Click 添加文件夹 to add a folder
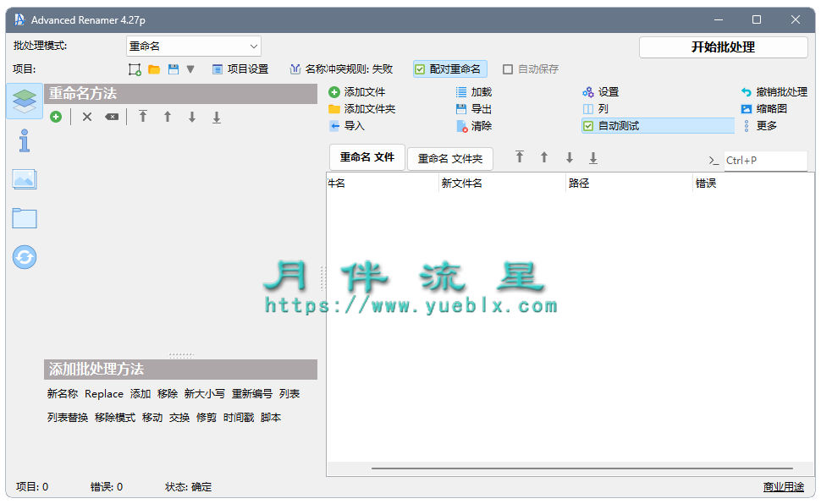This screenshot has height=504, width=821. [x=361, y=109]
